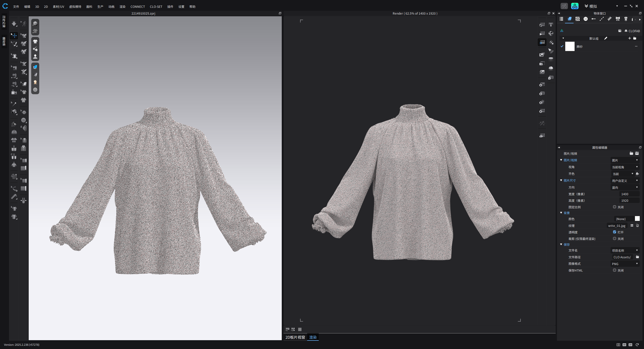The height and width of the screenshot is (349, 644).
Task: Open the button tab in object browser
Action: (x=585, y=19)
